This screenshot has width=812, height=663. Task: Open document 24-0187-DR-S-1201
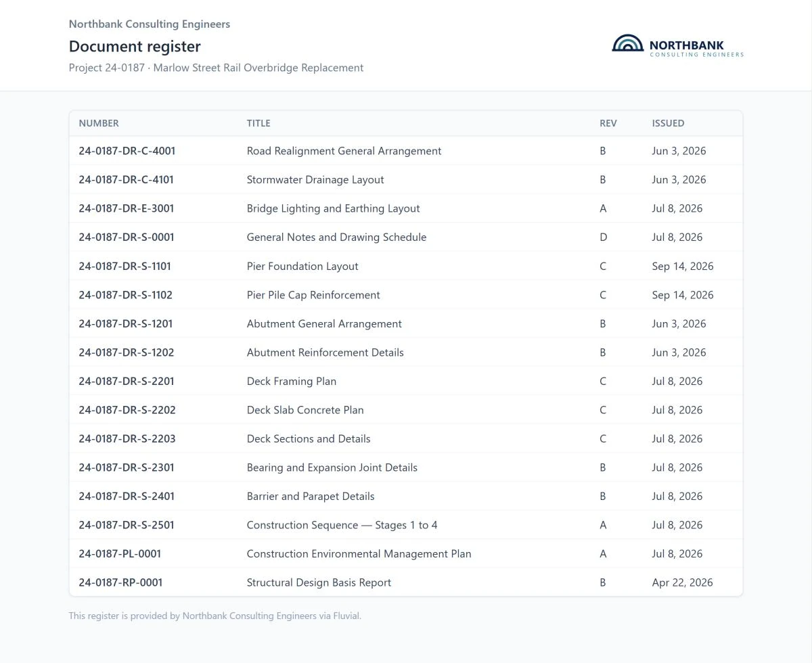click(x=125, y=323)
